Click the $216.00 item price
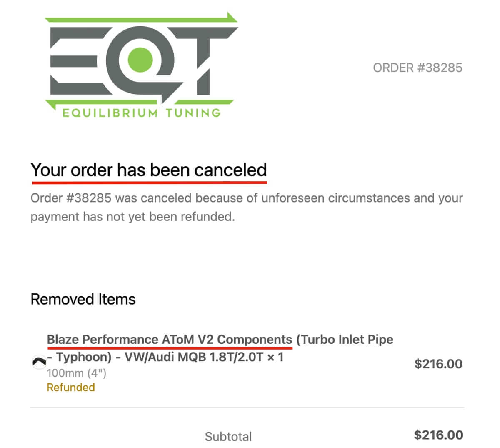 (438, 364)
